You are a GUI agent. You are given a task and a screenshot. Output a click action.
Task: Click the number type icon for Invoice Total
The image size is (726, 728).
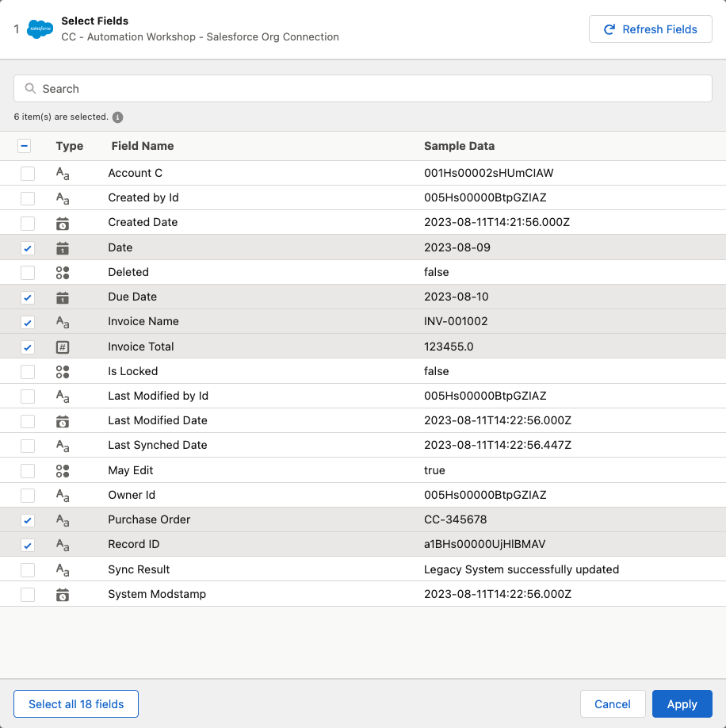pyautogui.click(x=63, y=347)
